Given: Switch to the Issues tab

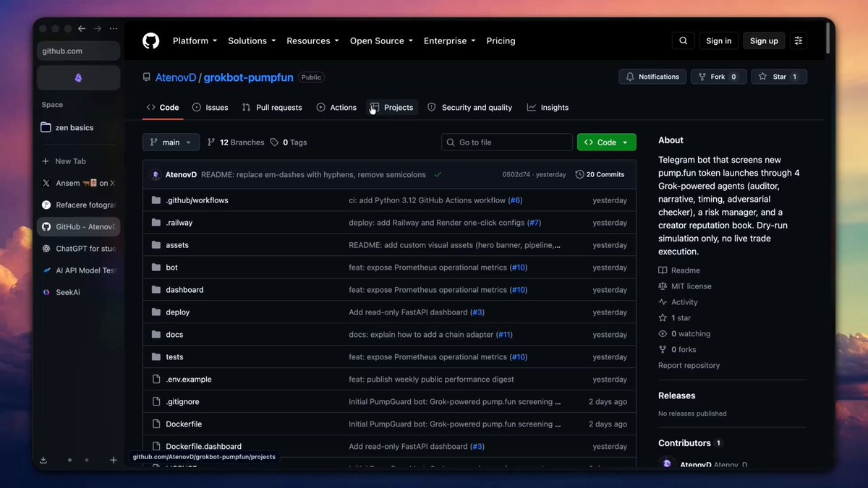Looking at the screenshot, I should point(210,108).
